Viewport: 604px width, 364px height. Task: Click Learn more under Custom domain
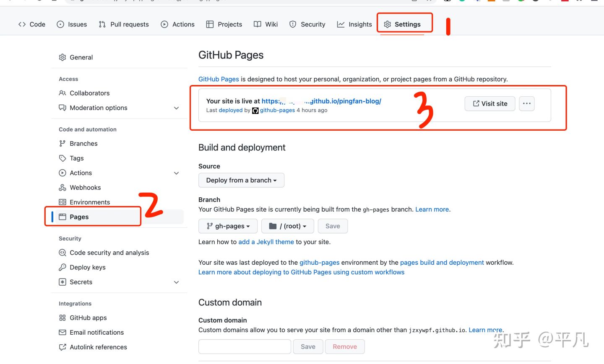[x=485, y=330]
